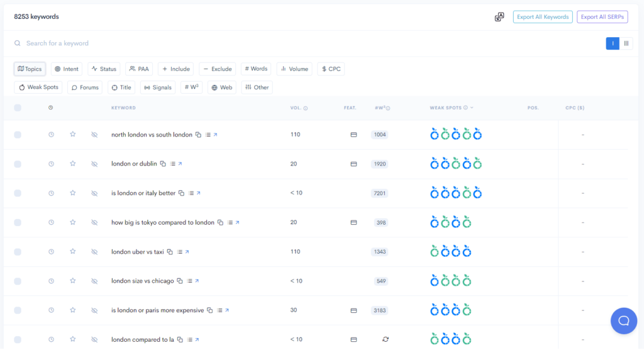
Task: Open the Web filter button
Action: tap(222, 87)
